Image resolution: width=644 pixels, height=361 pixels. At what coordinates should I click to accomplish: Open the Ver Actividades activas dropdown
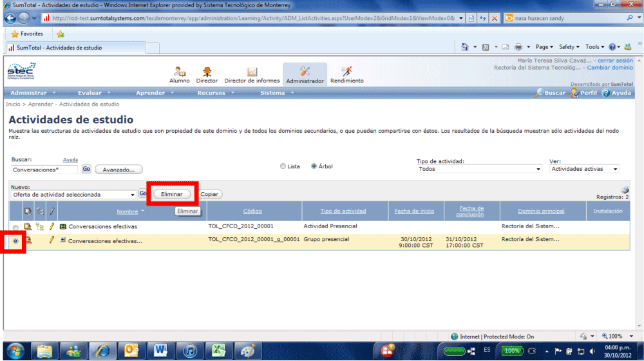tap(584, 169)
